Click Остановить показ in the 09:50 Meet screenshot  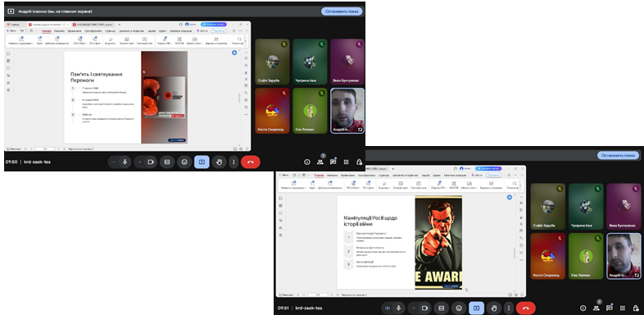pos(342,11)
